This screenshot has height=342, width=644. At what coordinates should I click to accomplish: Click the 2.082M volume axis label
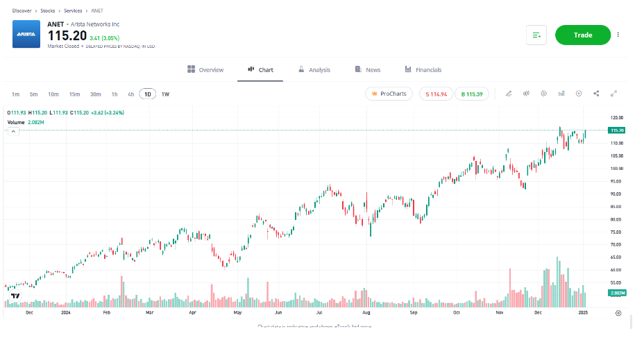617,293
